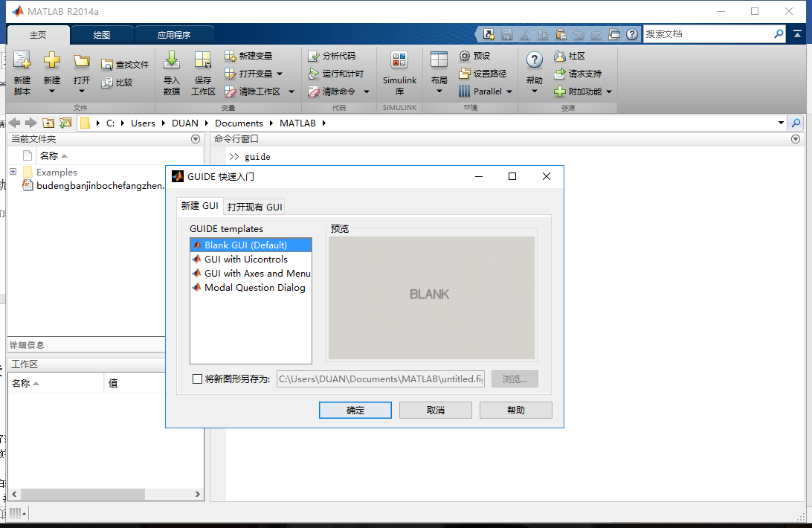
Task: Click Set Path (设置路径)
Action: click(483, 74)
